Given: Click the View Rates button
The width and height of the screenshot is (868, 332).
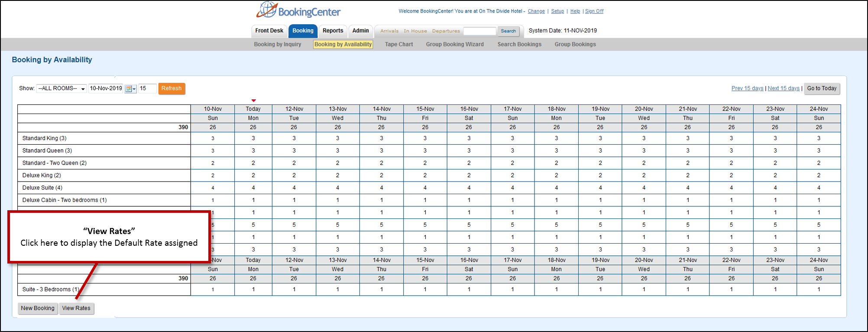Looking at the screenshot, I should coord(76,308).
